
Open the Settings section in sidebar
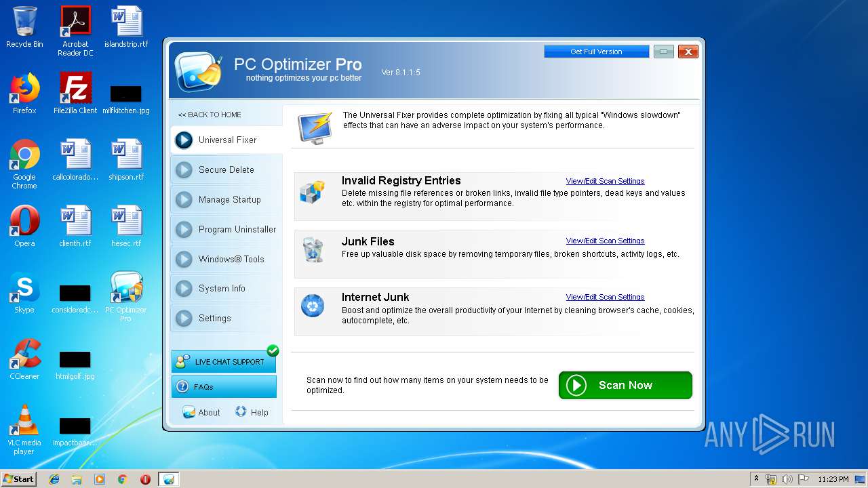[226, 318]
